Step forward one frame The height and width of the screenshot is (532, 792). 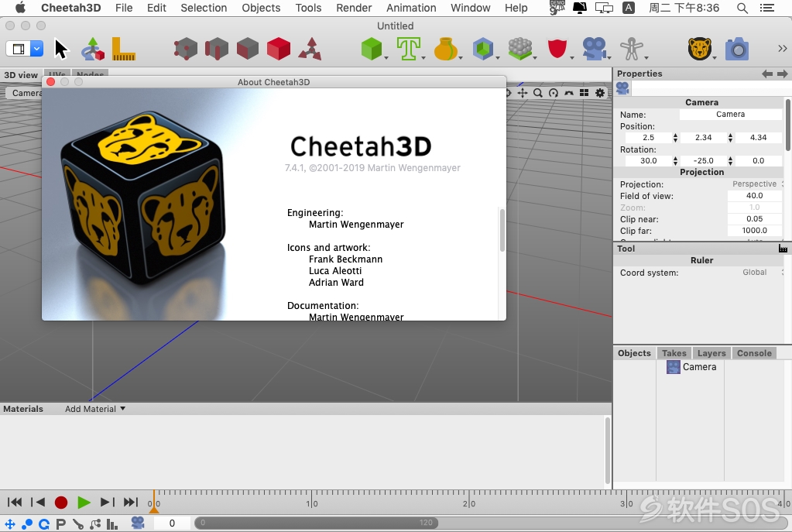(107, 503)
